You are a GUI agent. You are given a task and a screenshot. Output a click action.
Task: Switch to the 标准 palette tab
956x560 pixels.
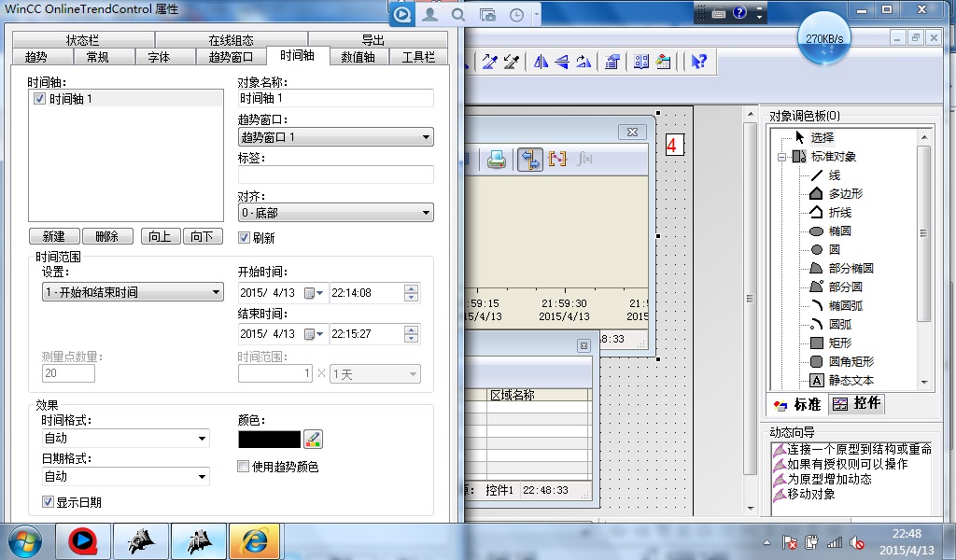pyautogui.click(x=797, y=404)
